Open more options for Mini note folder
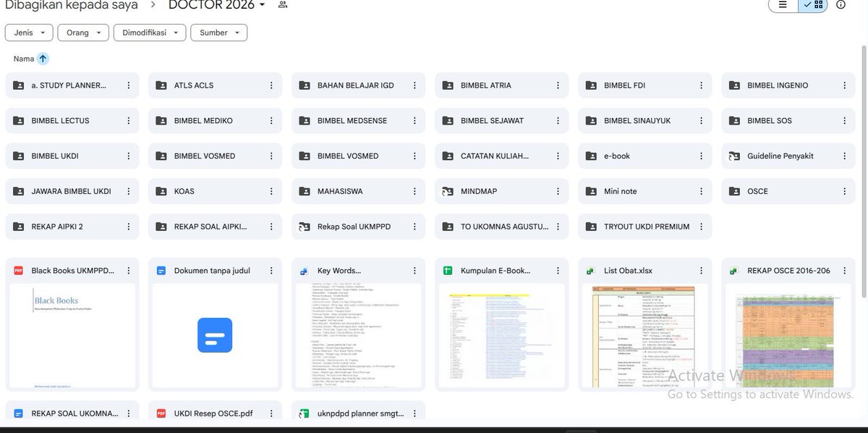The height and width of the screenshot is (433, 868). pyautogui.click(x=701, y=192)
